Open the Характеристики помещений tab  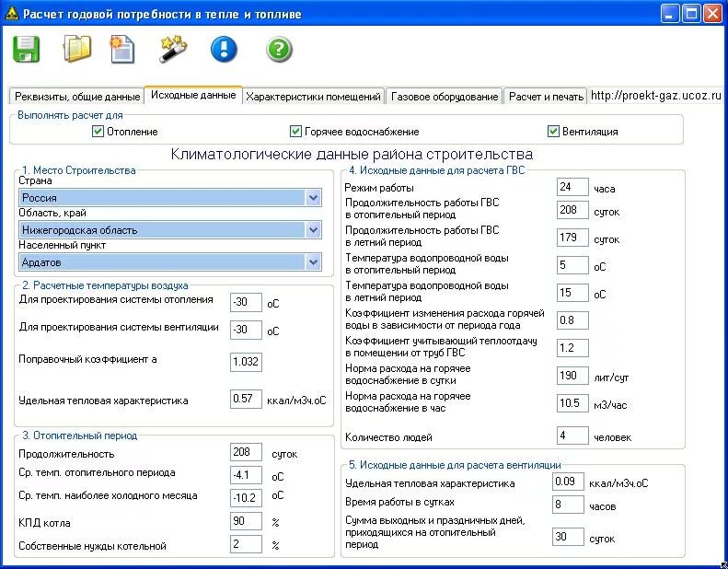point(314,97)
